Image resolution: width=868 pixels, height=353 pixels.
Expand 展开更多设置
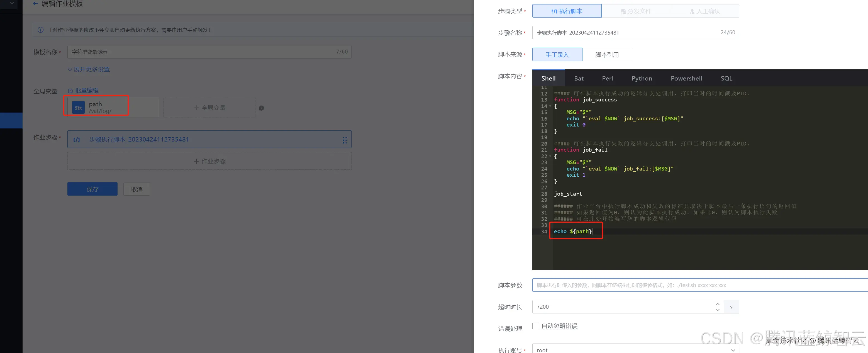89,69
